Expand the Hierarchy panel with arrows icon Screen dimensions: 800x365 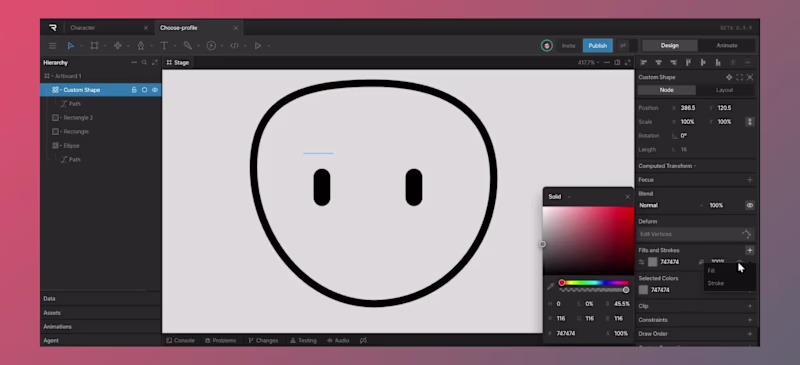155,62
